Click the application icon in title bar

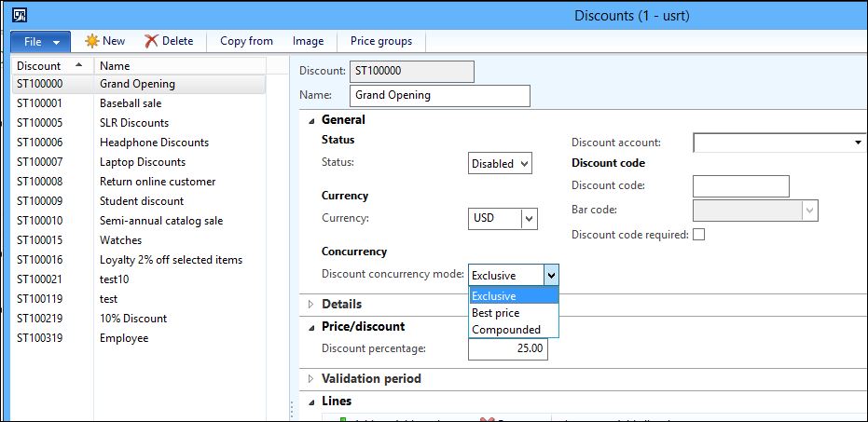[20, 15]
